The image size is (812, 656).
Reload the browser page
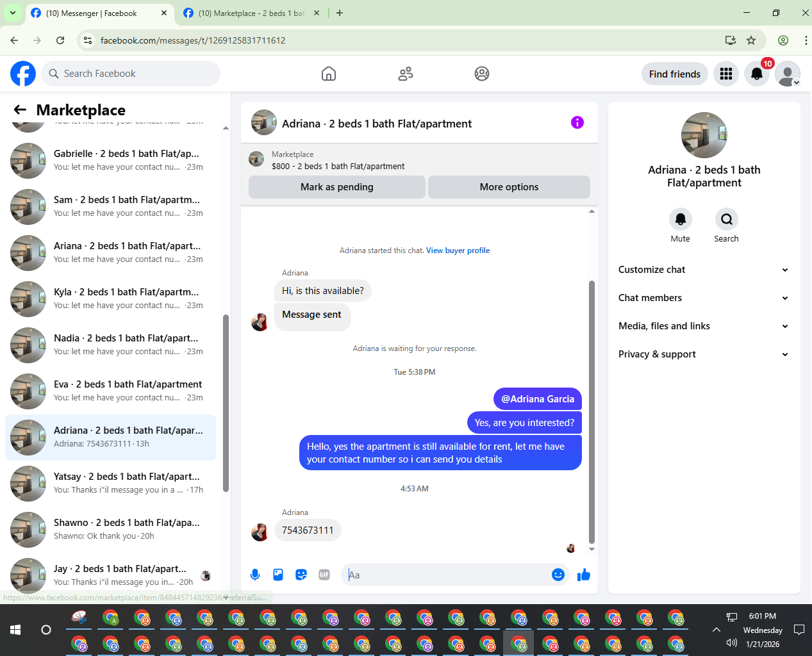coord(60,40)
